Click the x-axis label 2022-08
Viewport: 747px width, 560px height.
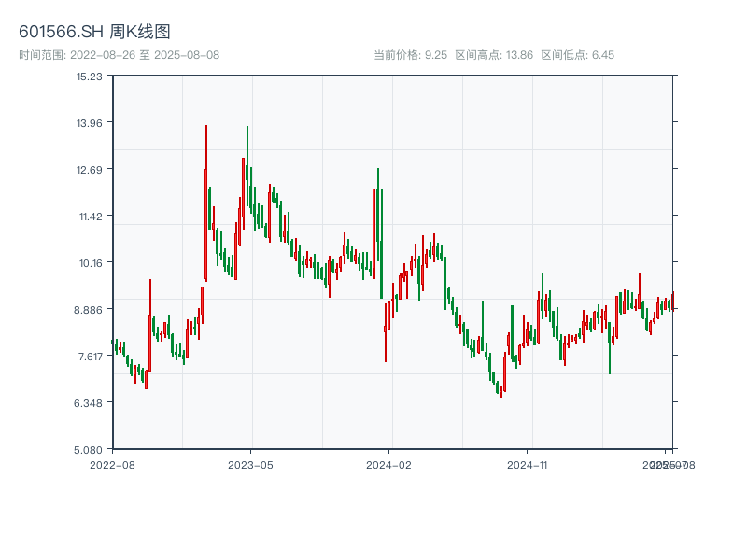point(112,465)
